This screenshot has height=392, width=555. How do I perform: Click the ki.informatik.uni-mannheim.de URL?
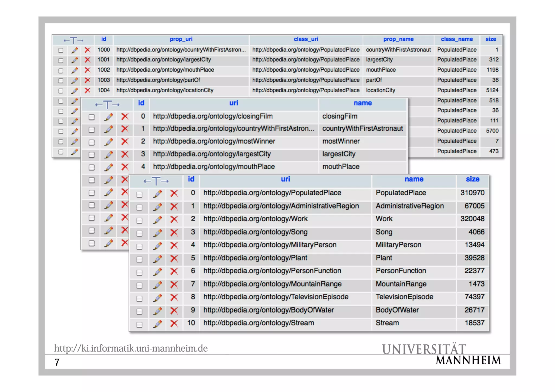click(x=131, y=348)
